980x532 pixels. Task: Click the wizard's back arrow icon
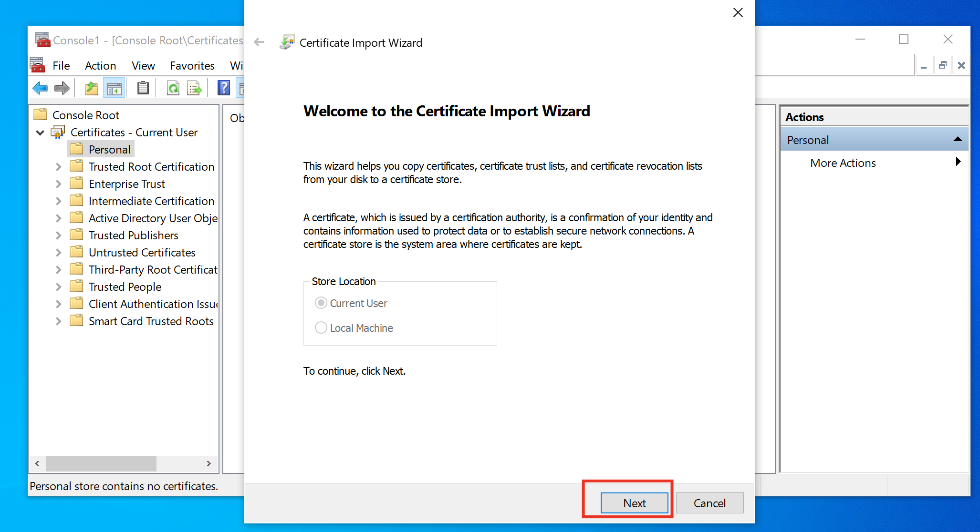[259, 42]
